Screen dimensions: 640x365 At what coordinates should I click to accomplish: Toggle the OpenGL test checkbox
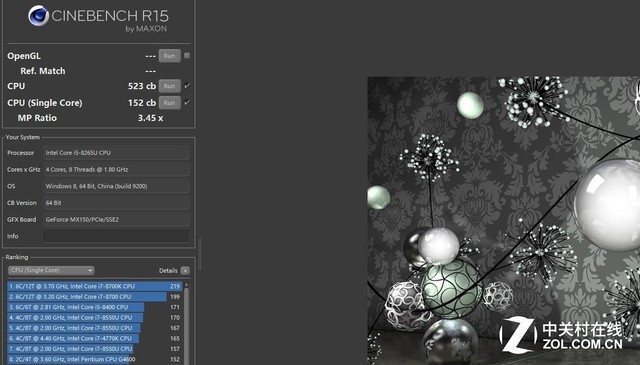pos(187,56)
